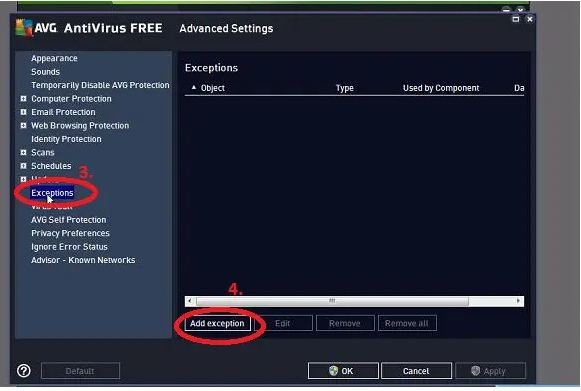
Task: Click the help question mark icon
Action: point(24,371)
